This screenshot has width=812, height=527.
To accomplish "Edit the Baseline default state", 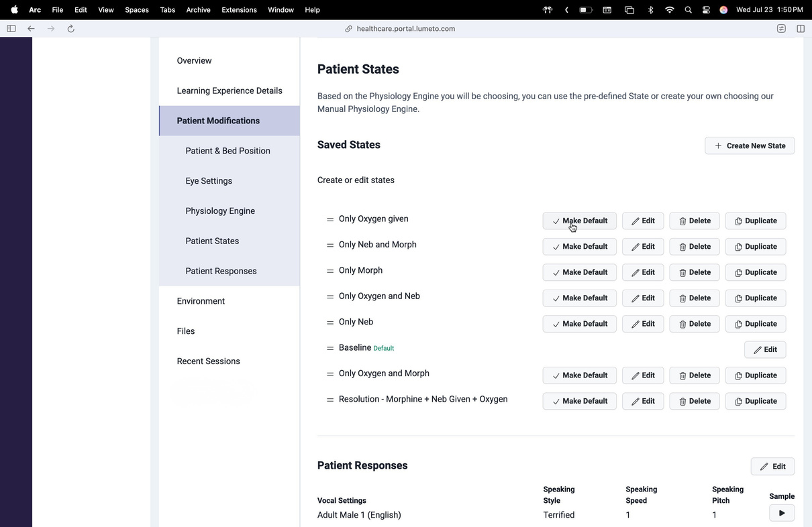I will (765, 349).
